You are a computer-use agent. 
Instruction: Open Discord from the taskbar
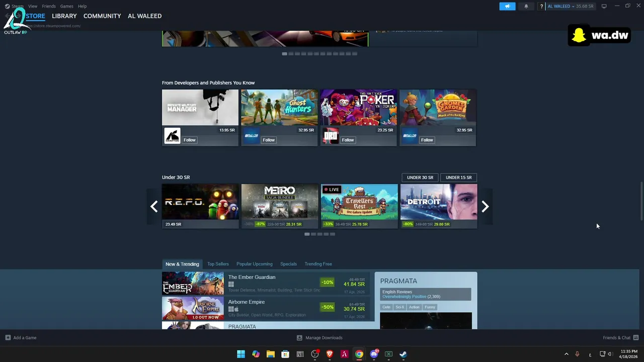[374, 354]
